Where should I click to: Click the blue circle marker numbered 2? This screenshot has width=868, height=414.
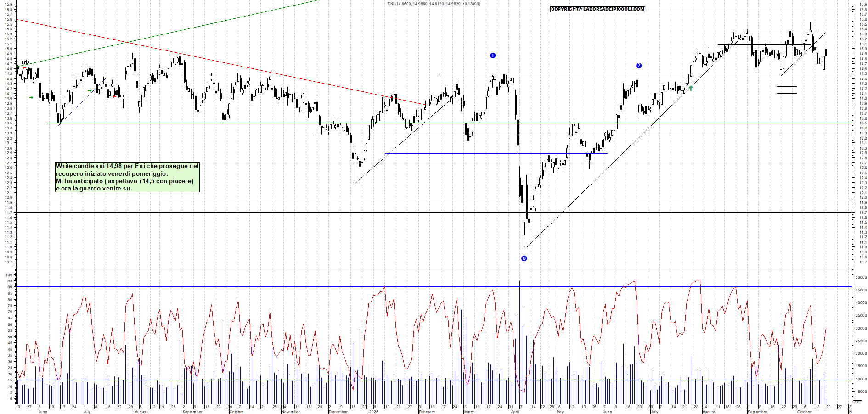click(638, 66)
